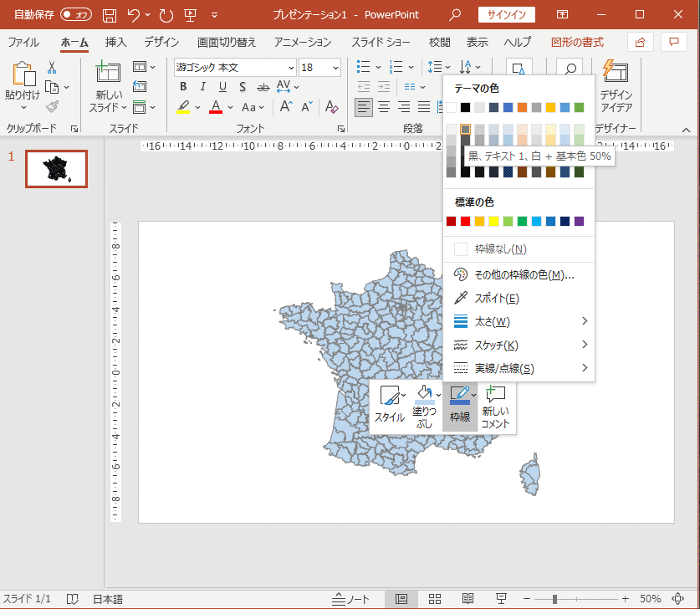The width and height of the screenshot is (700, 609).
Task: Click スタイル style button in mini toolbar
Action: (x=390, y=405)
